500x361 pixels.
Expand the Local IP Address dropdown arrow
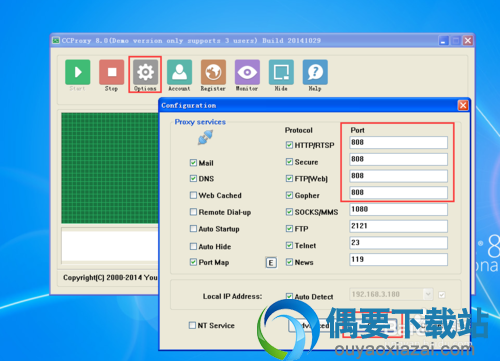428,294
